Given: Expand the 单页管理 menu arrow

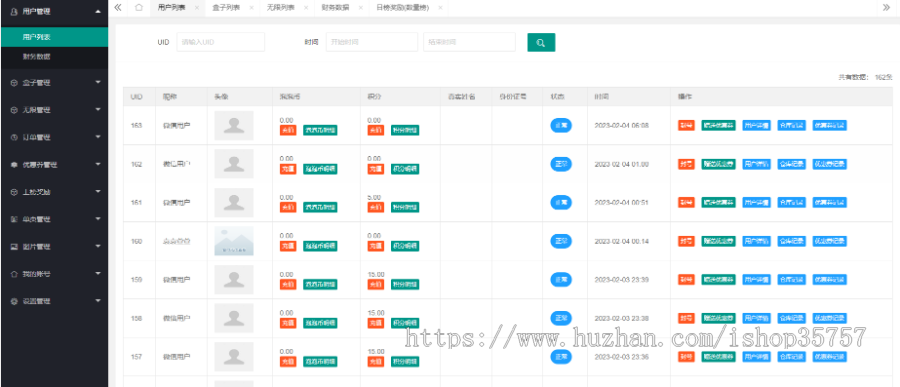Looking at the screenshot, I should tap(98, 219).
